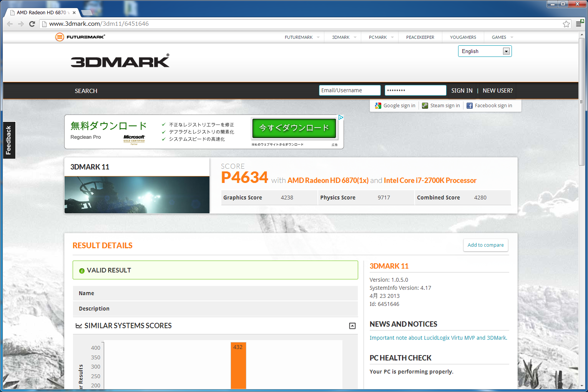Click the Similar Systems Scores chart icon
The image size is (588, 392).
click(x=79, y=326)
